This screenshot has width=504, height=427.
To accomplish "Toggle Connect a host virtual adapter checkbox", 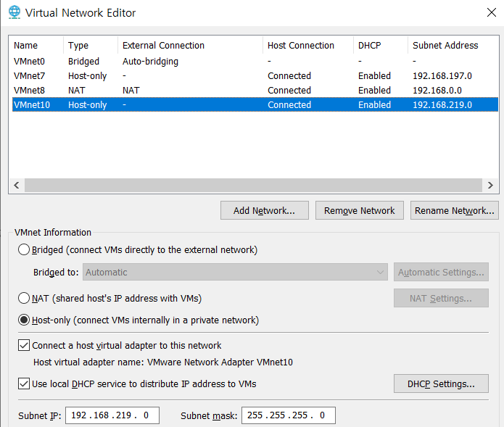I will [24, 345].
